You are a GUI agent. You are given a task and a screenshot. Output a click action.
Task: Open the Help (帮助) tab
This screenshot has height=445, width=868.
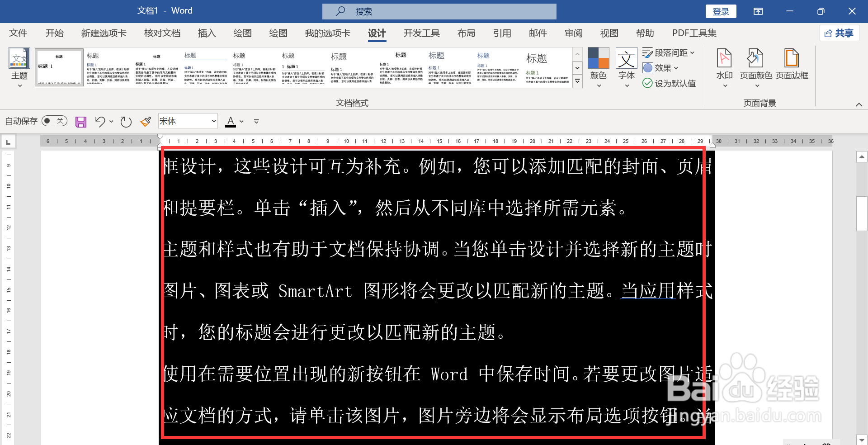coord(645,33)
